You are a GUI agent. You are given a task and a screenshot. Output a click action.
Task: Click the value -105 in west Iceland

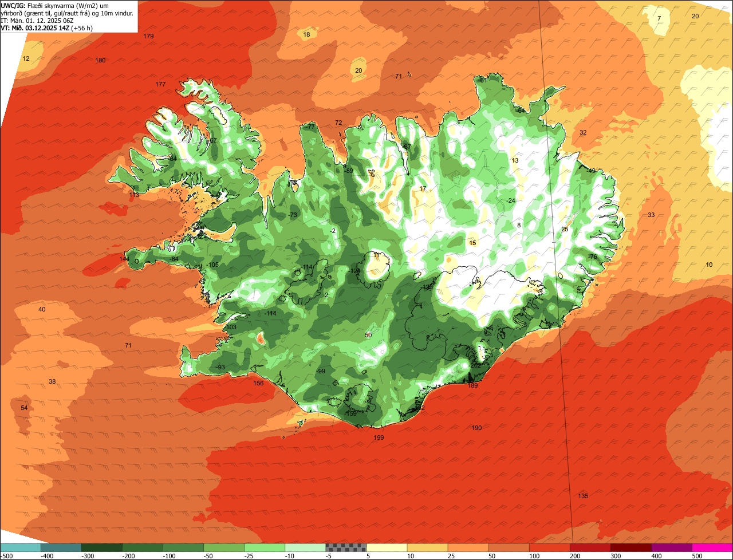click(212, 265)
